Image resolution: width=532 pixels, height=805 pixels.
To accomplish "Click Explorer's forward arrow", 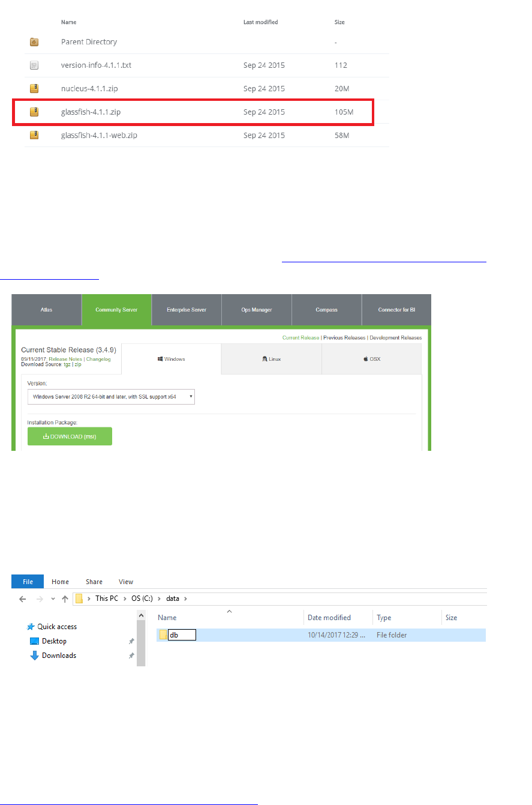I will [x=40, y=598].
